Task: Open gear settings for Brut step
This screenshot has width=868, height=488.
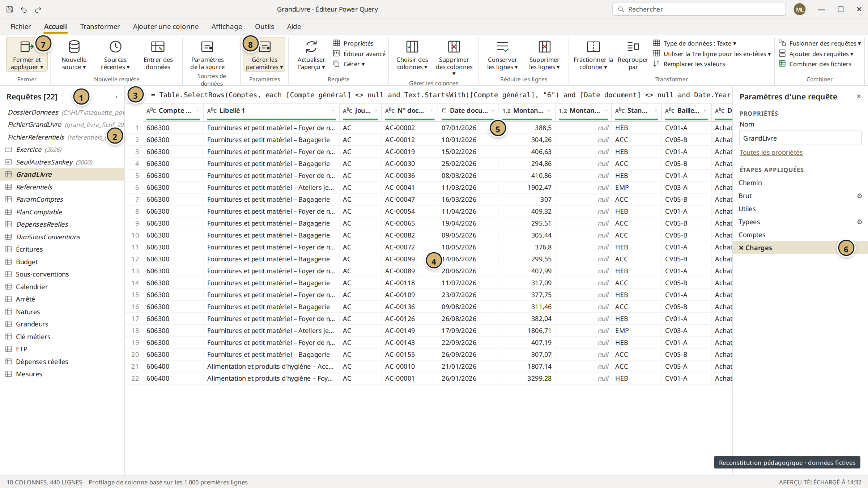Action: [x=860, y=196]
